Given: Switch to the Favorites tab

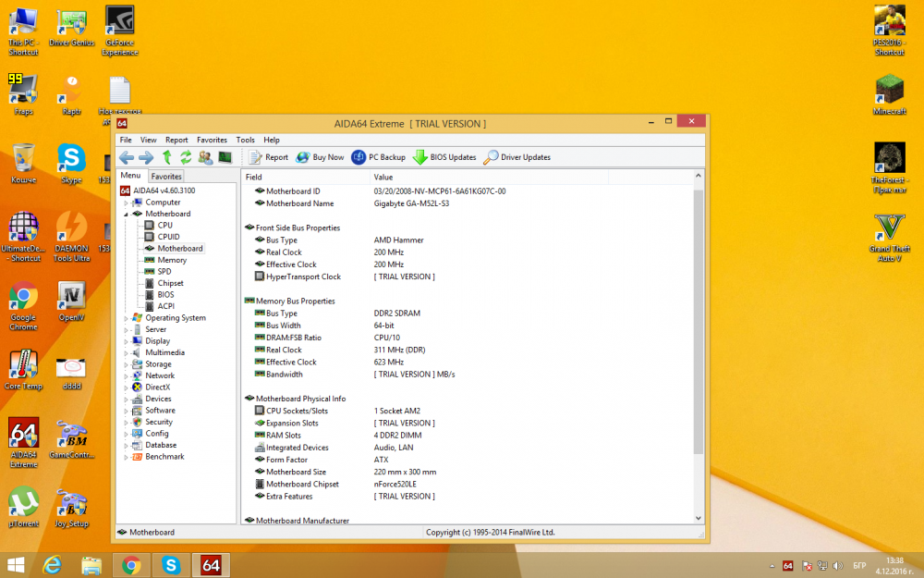Looking at the screenshot, I should (166, 177).
